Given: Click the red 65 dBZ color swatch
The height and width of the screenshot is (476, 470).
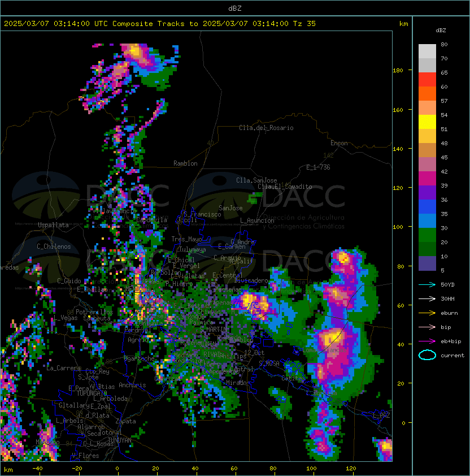Looking at the screenshot, I should pyautogui.click(x=427, y=80).
